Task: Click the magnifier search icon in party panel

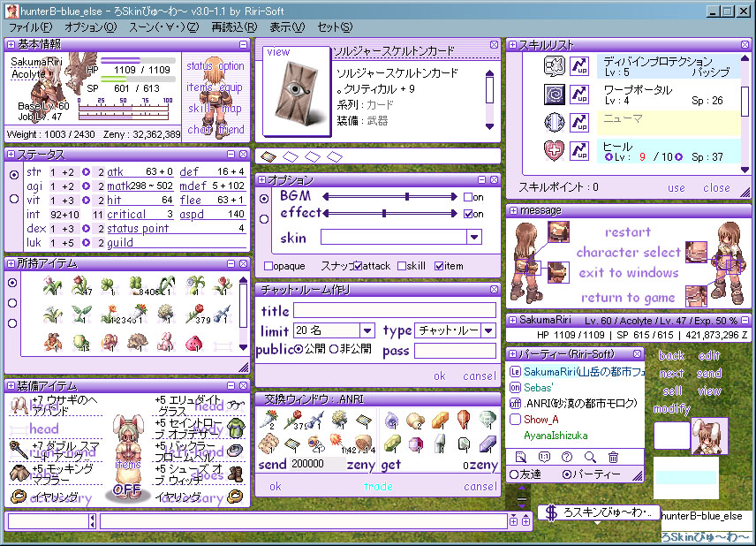Action: click(x=590, y=457)
